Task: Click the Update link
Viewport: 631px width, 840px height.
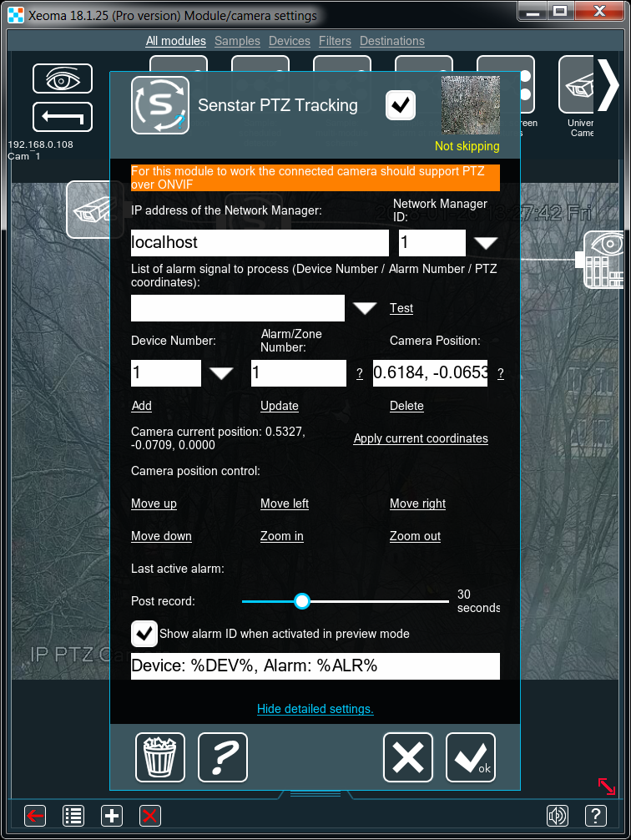Action: 279,406
